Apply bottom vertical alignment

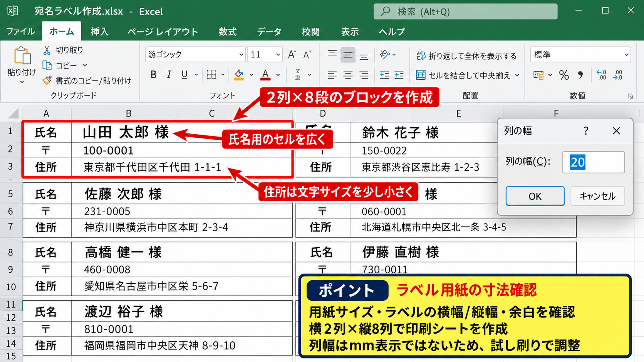364,56
